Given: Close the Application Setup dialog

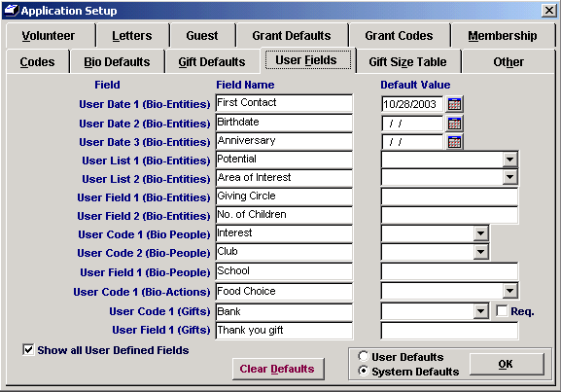Looking at the screenshot, I should 548,11.
